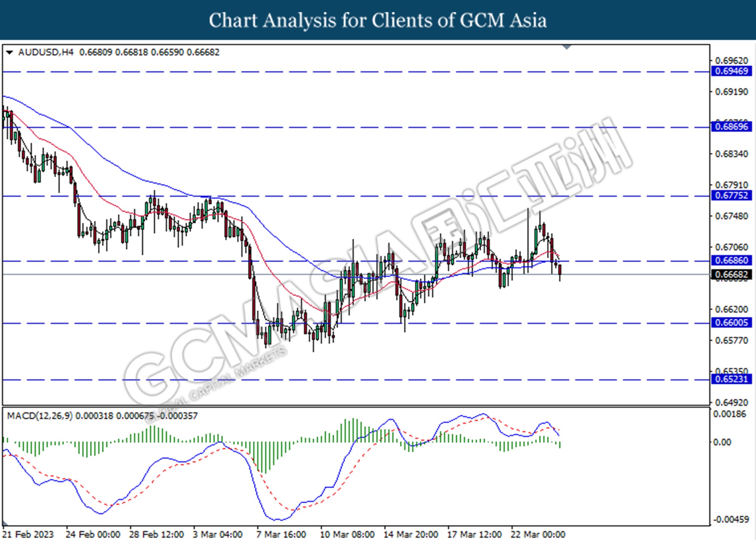The width and height of the screenshot is (756, 540).
Task: Click the 24 Feb 00:00 time label
Action: (93, 534)
